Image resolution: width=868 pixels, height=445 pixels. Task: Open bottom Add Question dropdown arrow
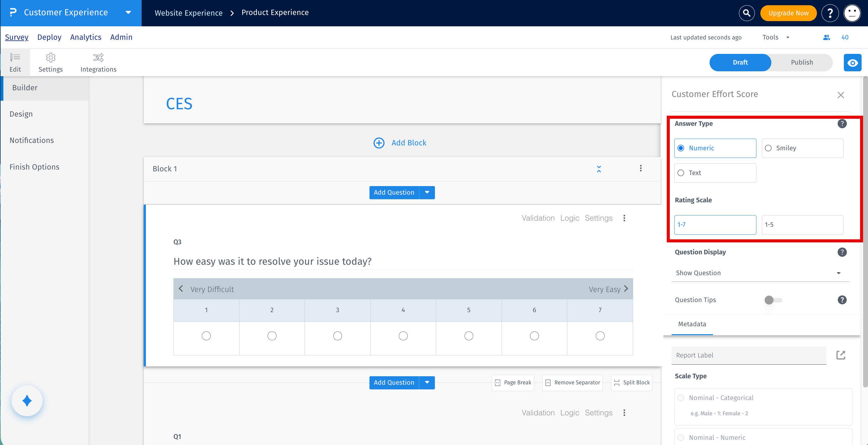click(427, 383)
